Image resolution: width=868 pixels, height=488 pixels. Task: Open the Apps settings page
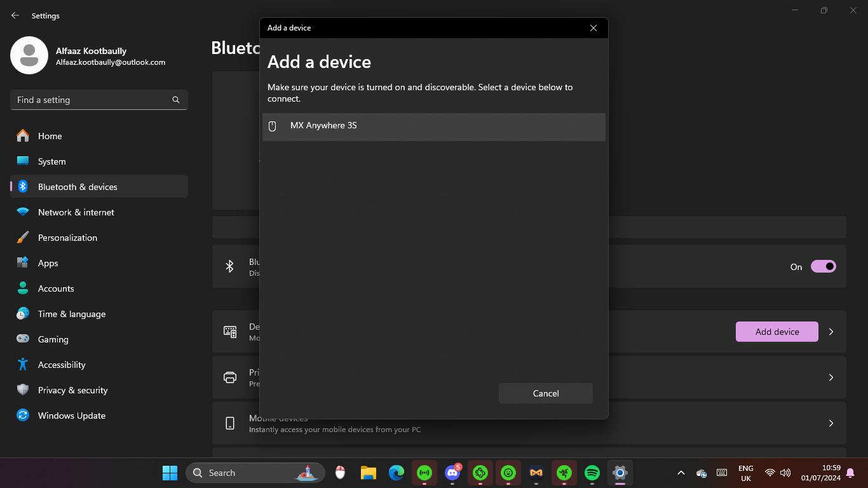point(99,263)
